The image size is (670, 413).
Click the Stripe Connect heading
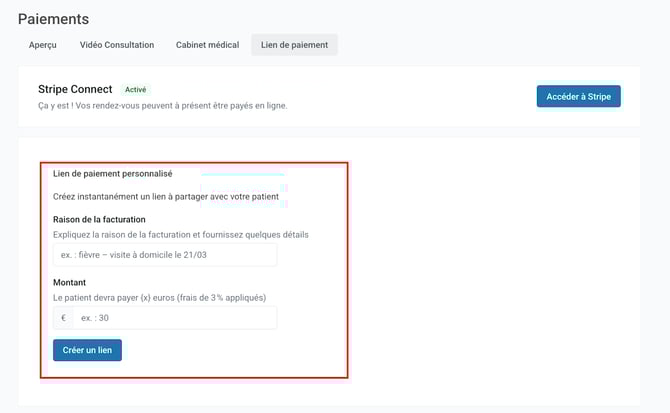[74, 89]
